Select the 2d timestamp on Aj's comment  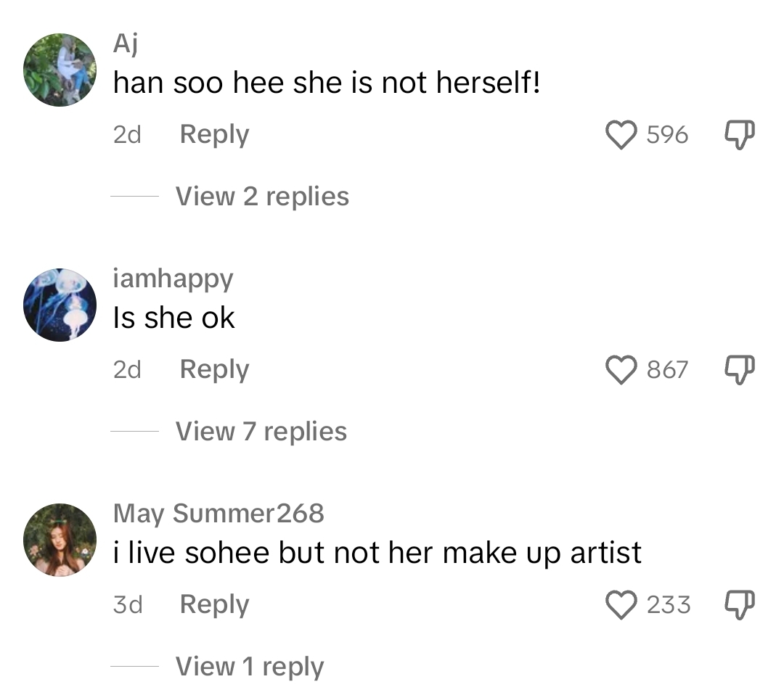(127, 134)
